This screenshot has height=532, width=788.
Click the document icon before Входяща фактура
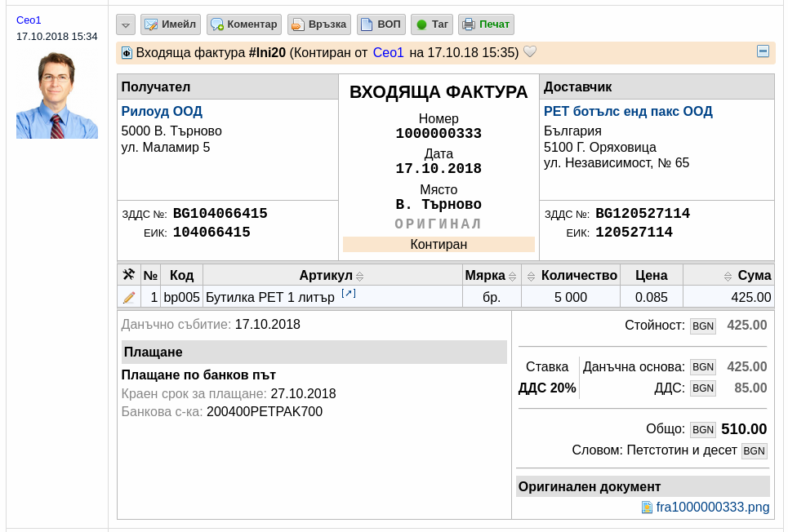(127, 53)
